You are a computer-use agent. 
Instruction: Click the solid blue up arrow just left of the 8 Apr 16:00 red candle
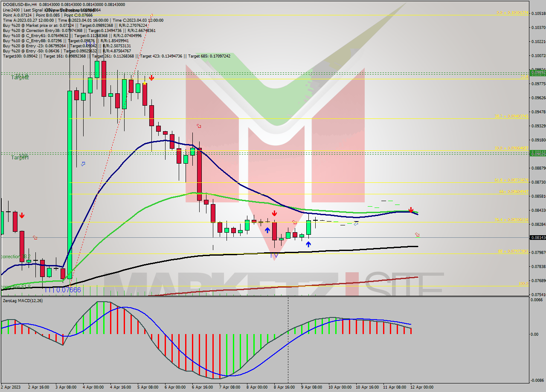267,230
